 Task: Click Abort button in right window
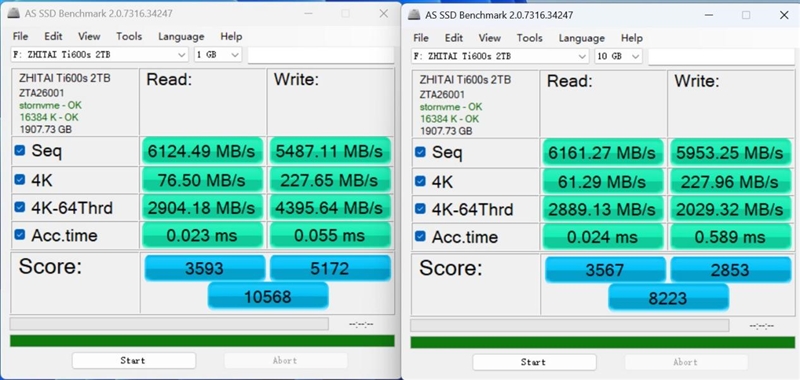(x=686, y=362)
